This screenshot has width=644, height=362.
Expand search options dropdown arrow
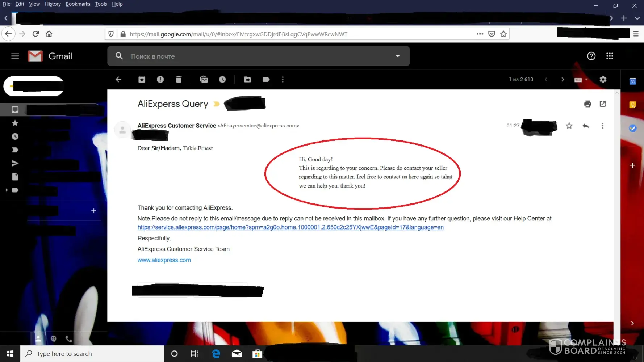click(398, 56)
